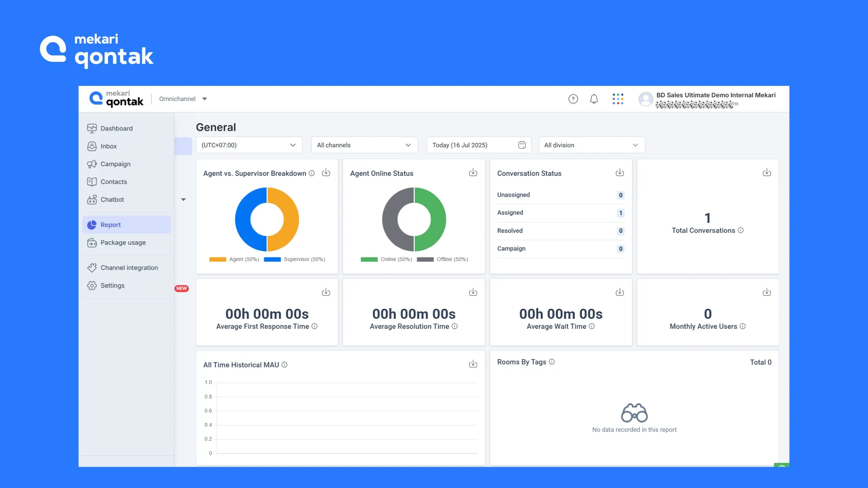Open the Omnichannel product dropdown
Image resolution: width=868 pixels, height=488 pixels.
(x=183, y=99)
